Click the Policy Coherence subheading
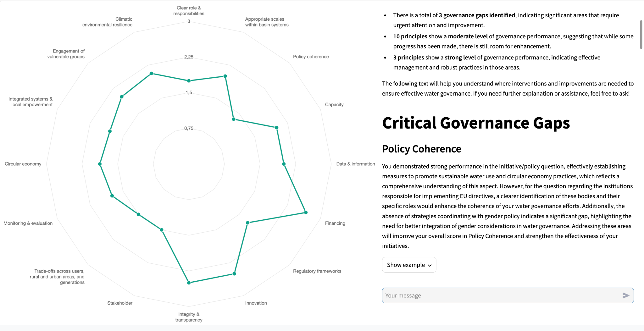This screenshot has height=331, width=644. [421, 149]
